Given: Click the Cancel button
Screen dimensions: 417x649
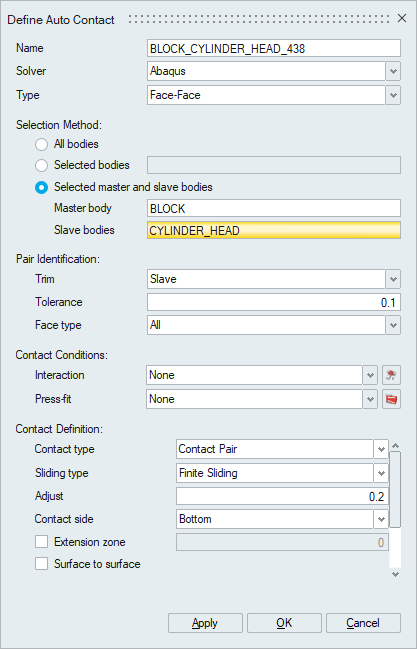Looking at the screenshot, I should tap(363, 623).
